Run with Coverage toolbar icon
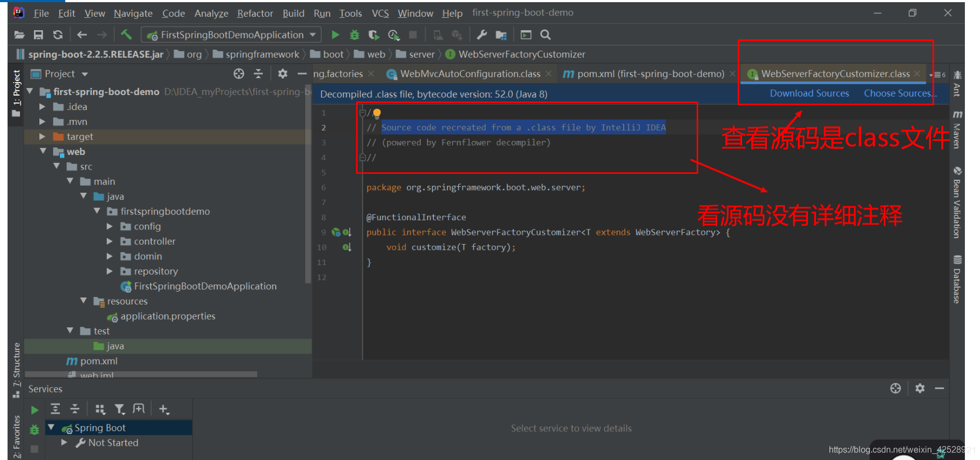 [373, 35]
